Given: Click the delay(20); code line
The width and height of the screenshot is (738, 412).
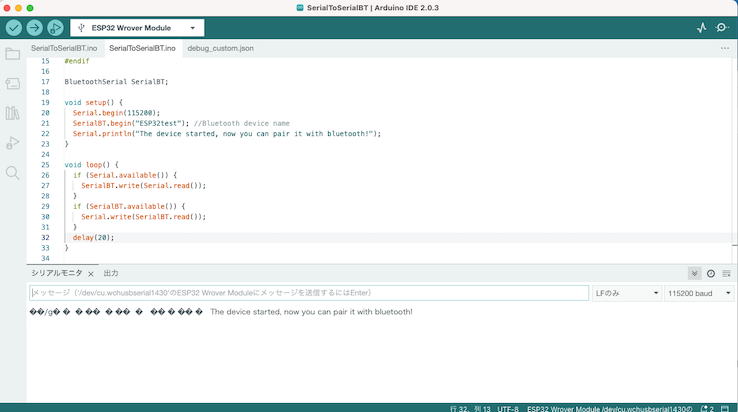Looking at the screenshot, I should click(93, 237).
